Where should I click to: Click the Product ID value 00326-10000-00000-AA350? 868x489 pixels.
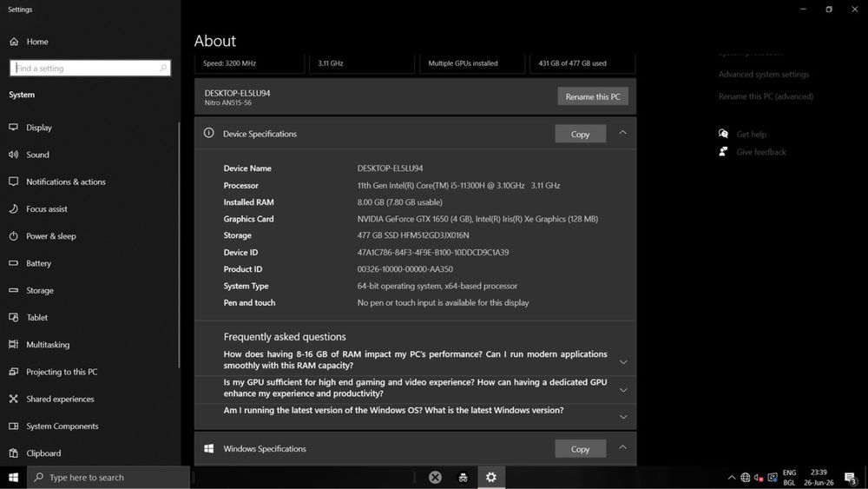coord(404,269)
